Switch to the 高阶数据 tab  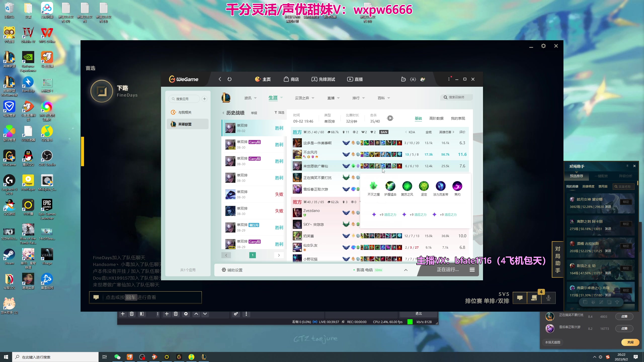coord(436,118)
